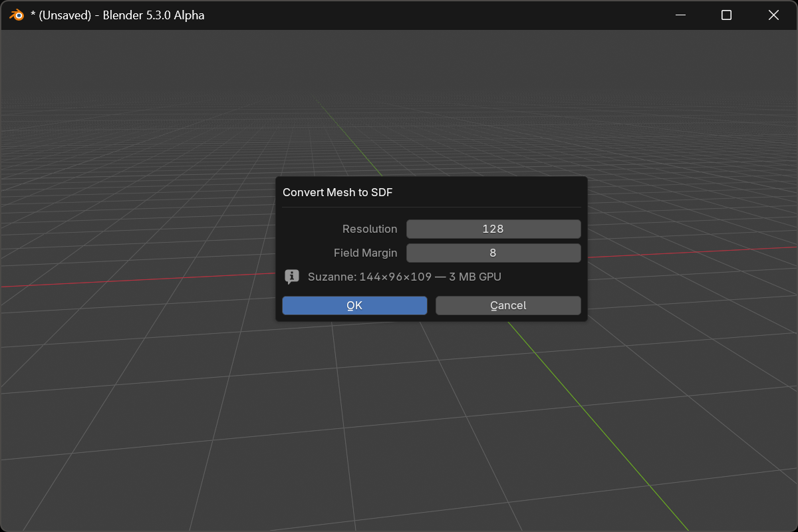
Task: Click the window title Blender 5.3.0 Alpha
Action: [118, 15]
